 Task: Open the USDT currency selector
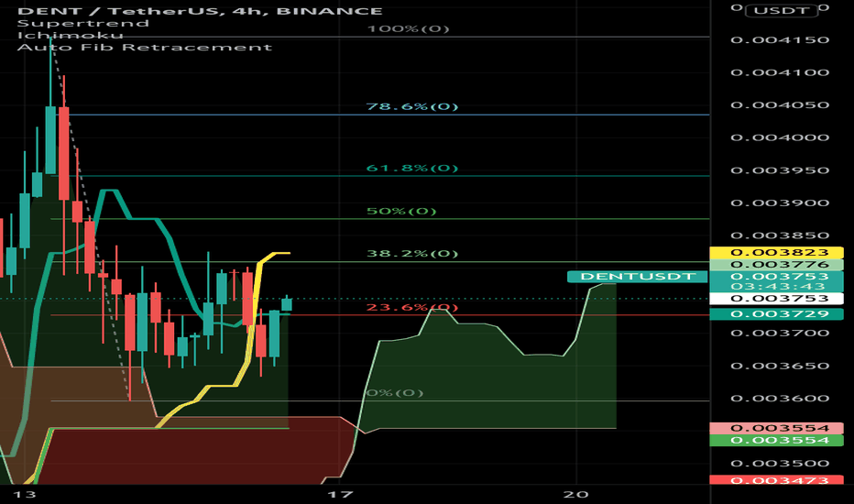pos(782,10)
